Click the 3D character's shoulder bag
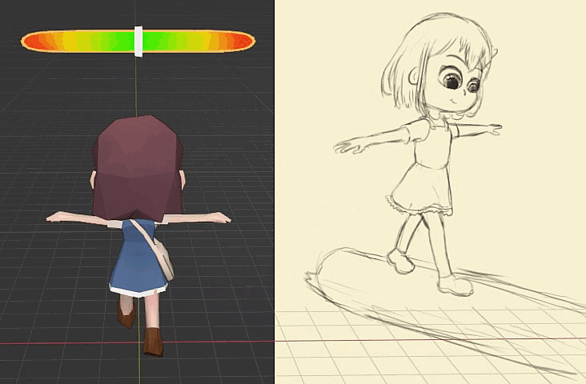The height and width of the screenshot is (384, 586). (x=164, y=260)
